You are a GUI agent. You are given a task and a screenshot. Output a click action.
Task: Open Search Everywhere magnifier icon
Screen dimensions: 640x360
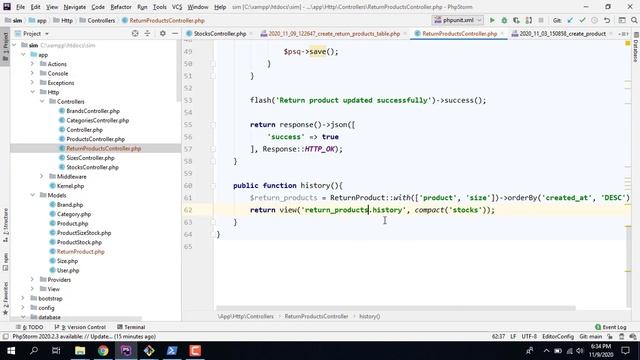634,20
